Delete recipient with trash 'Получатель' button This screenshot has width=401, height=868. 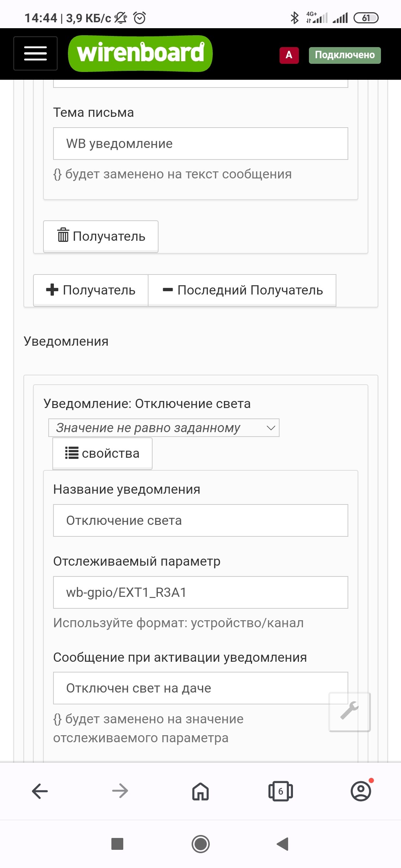101,236
